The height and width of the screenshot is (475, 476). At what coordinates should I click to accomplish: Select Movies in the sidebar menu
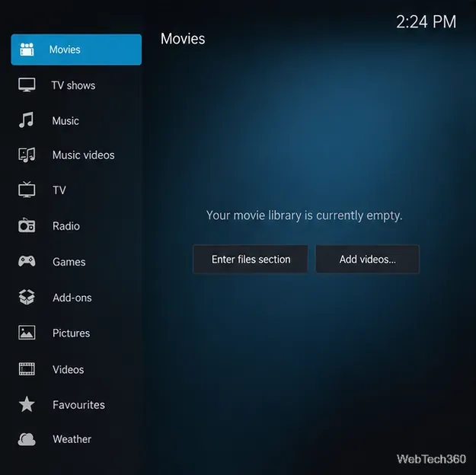pyautogui.click(x=76, y=49)
